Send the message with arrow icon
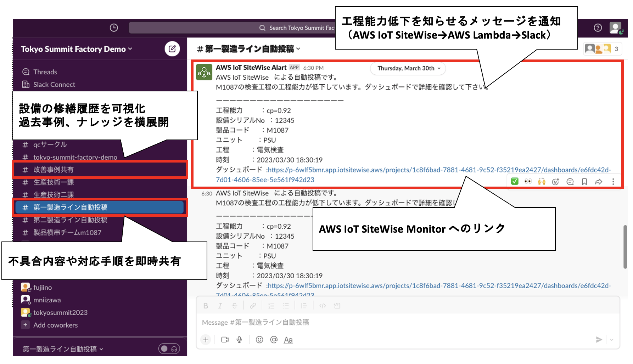Viewport: 633px width, 364px height. [x=599, y=340]
